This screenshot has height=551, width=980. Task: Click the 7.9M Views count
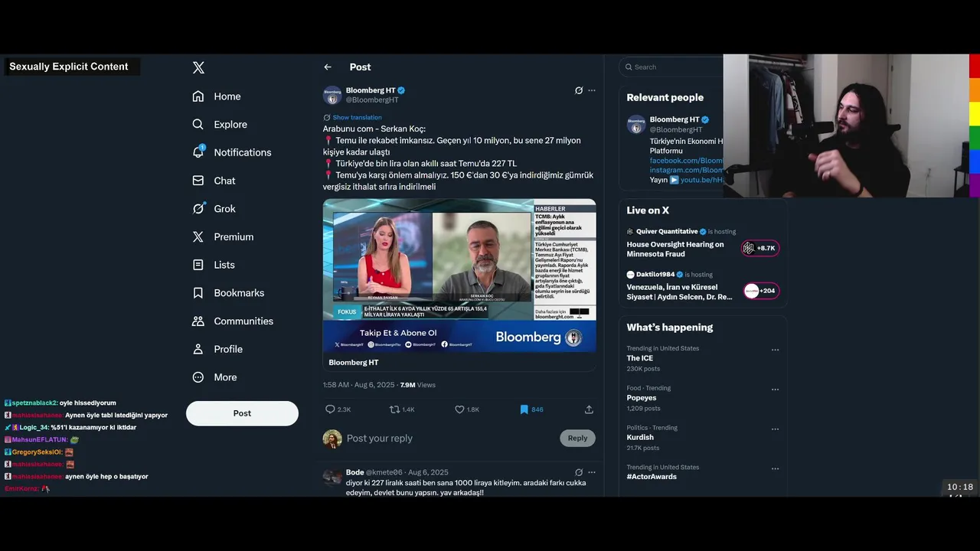click(x=418, y=385)
